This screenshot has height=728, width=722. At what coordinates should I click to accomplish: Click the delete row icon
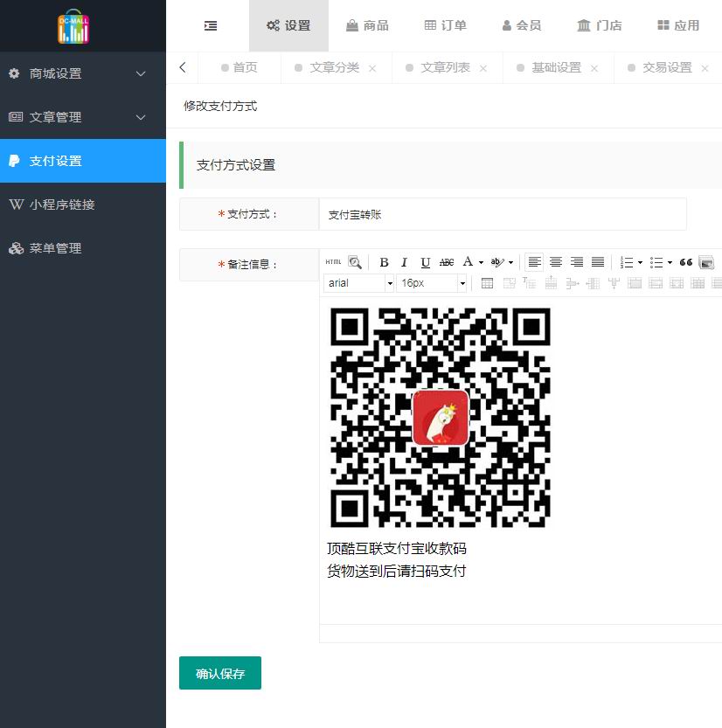click(x=572, y=283)
